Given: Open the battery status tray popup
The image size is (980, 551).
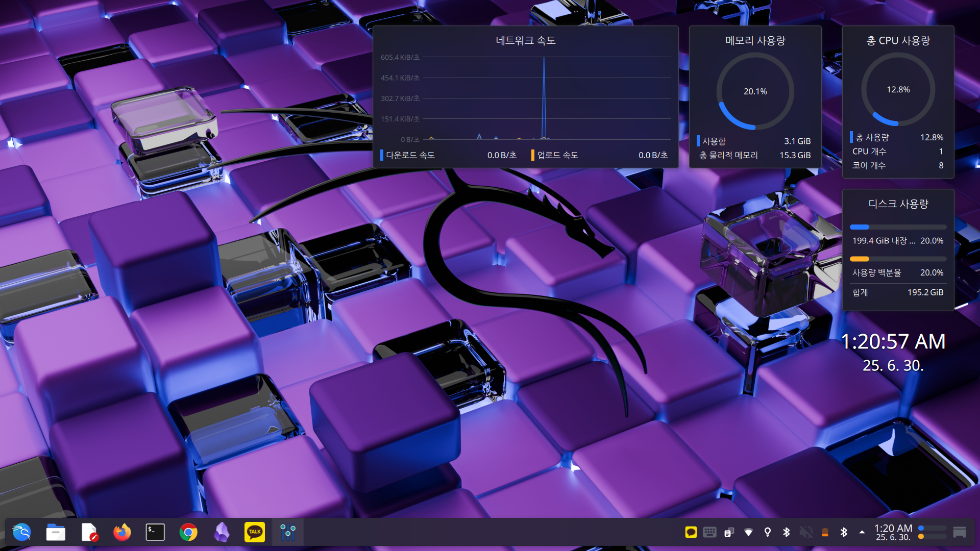Looking at the screenshot, I should coord(825,532).
